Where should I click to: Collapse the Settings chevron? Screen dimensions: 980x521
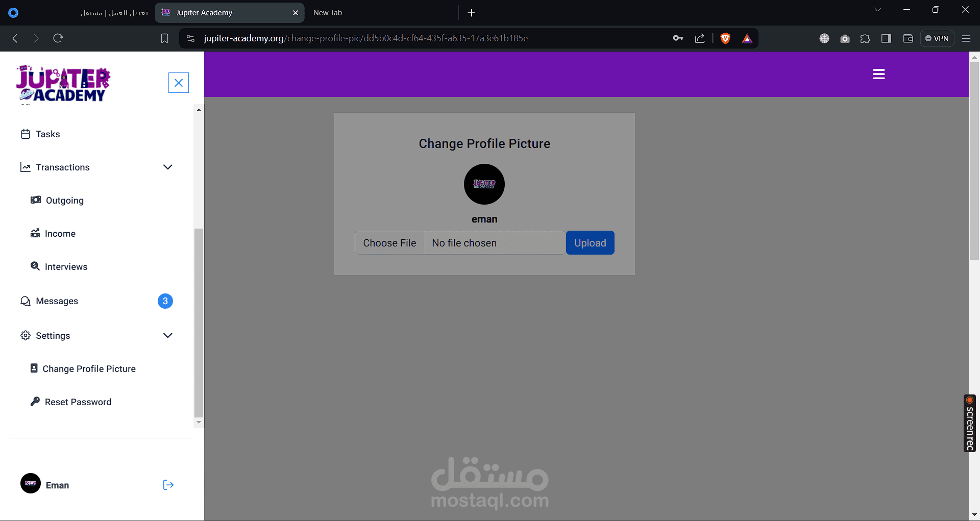167,335
